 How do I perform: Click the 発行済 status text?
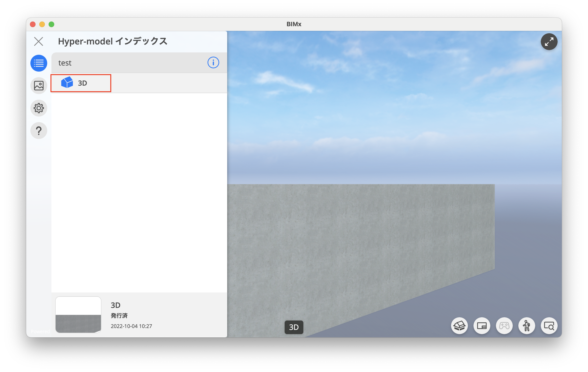coord(119,315)
